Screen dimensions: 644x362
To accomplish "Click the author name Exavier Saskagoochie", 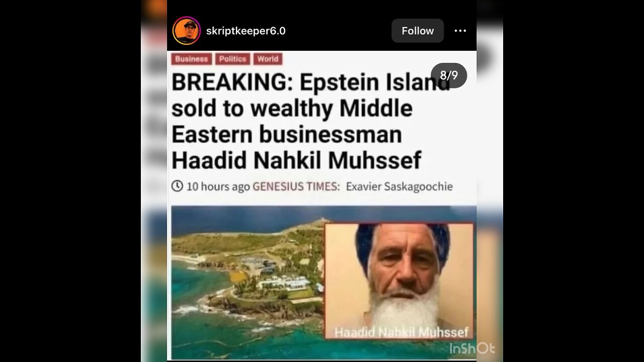I will (x=399, y=187).
